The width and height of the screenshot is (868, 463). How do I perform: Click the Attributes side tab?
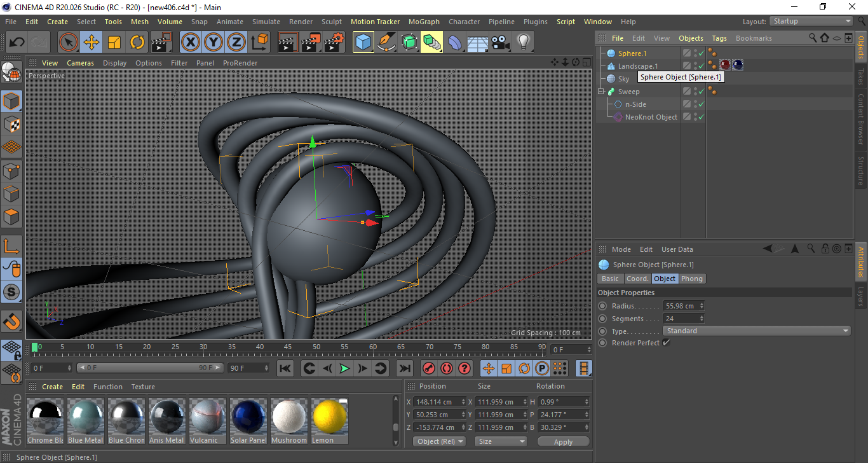tap(861, 263)
